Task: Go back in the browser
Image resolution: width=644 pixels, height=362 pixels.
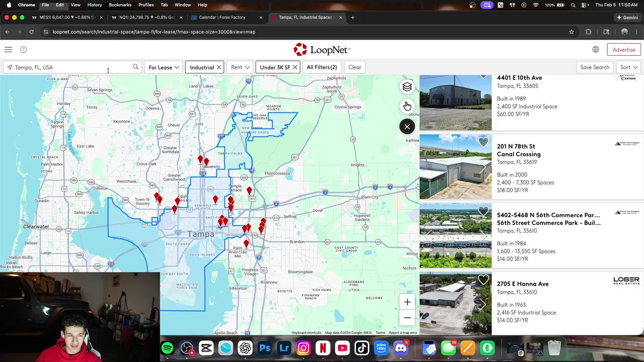Action: (x=8, y=32)
